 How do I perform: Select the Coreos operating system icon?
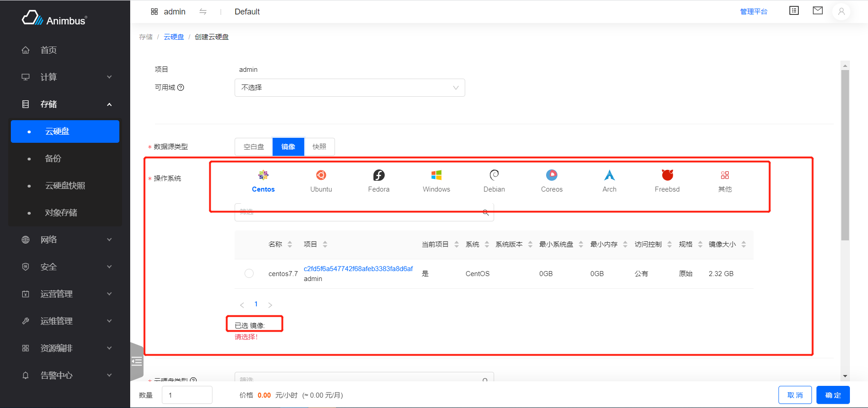(551, 180)
